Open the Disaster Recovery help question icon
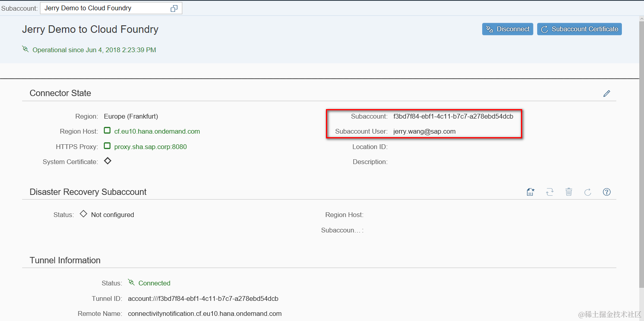Viewport: 644px width, 321px height. (x=607, y=192)
